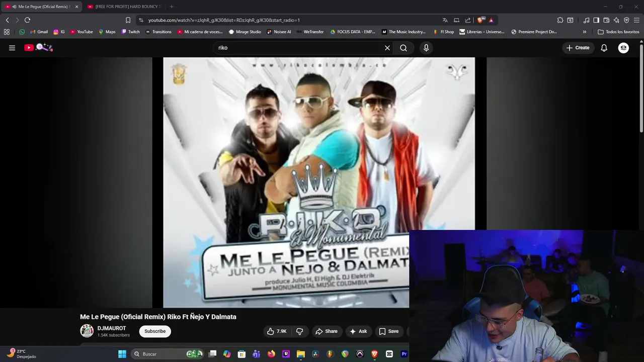Subscribe to DJMAUROT
This screenshot has height=362, width=644.
tap(155, 331)
